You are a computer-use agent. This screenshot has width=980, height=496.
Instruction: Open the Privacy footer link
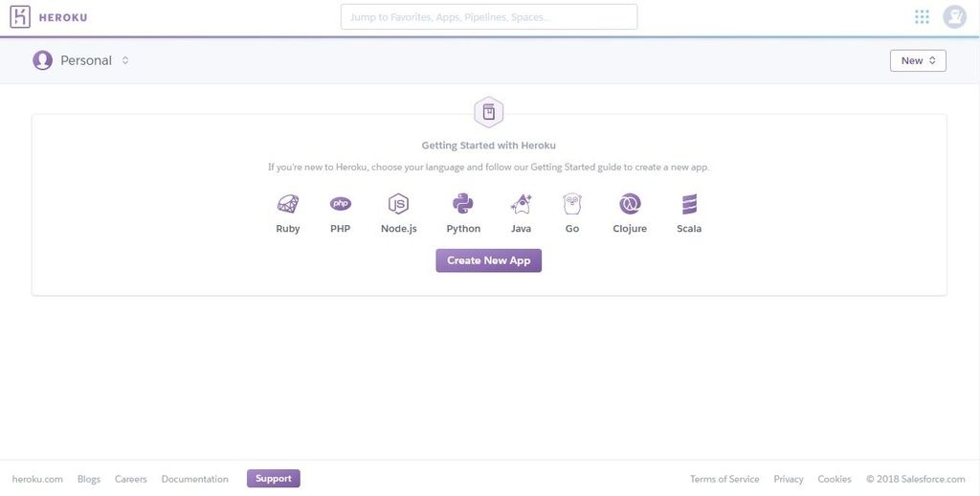coord(789,479)
